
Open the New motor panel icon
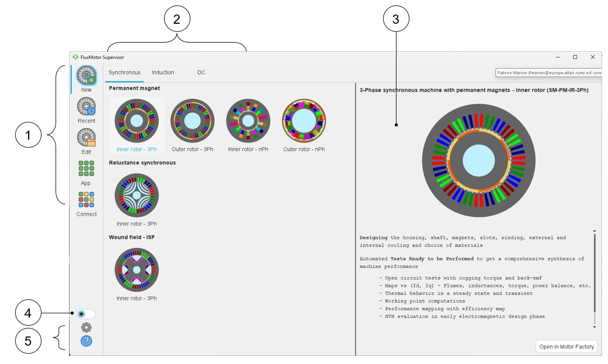[86, 75]
